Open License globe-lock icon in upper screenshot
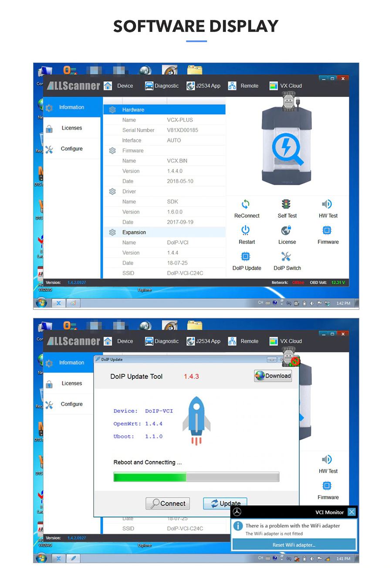The image size is (392, 568). coord(287,230)
